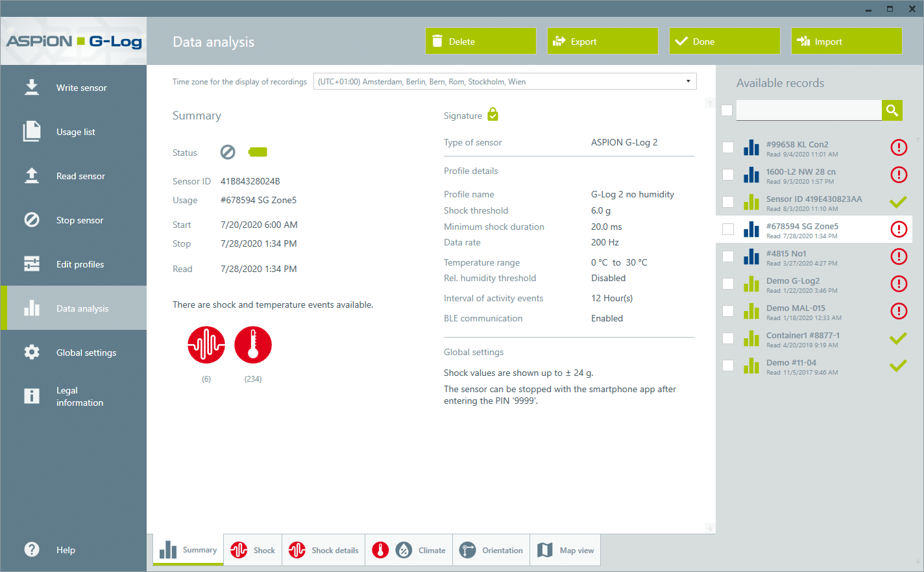Viewport: 924px width, 572px height.
Task: Click the search magnifier button in Available records
Action: coord(892,110)
